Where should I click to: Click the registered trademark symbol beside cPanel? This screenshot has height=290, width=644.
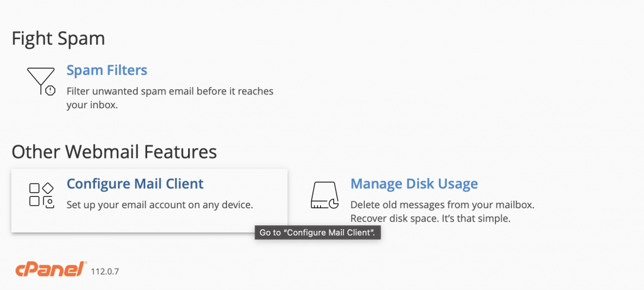[x=86, y=264]
